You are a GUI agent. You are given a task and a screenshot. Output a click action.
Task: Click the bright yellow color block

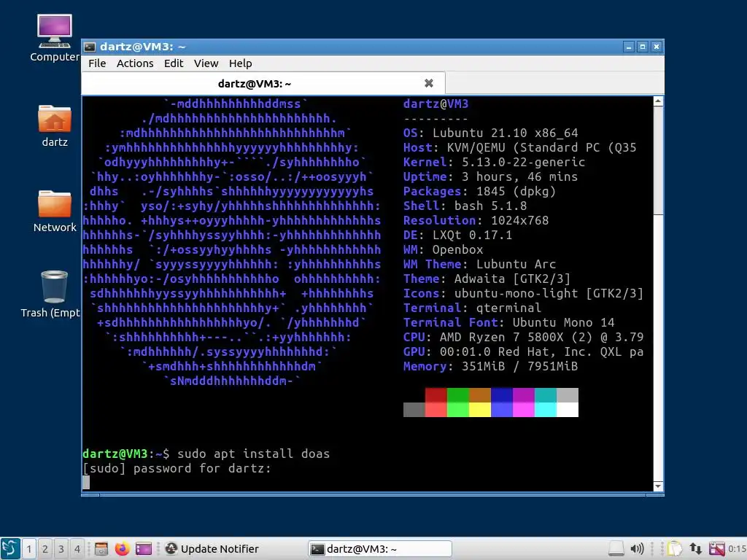(480, 410)
